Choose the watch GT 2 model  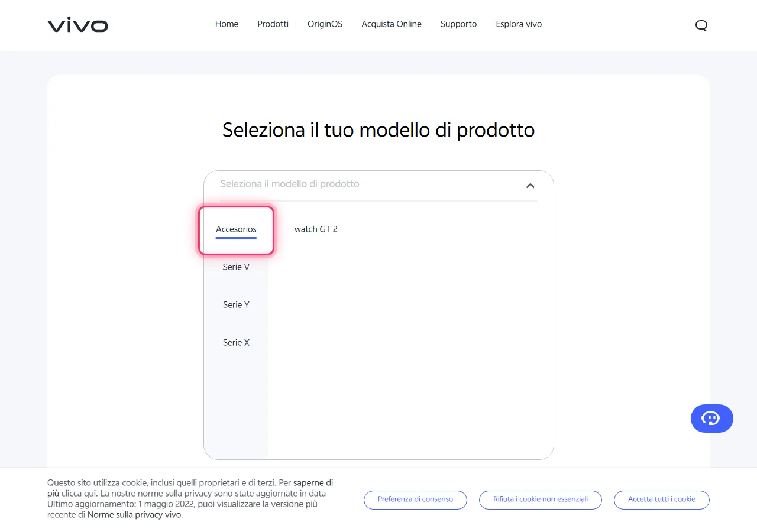click(x=316, y=229)
